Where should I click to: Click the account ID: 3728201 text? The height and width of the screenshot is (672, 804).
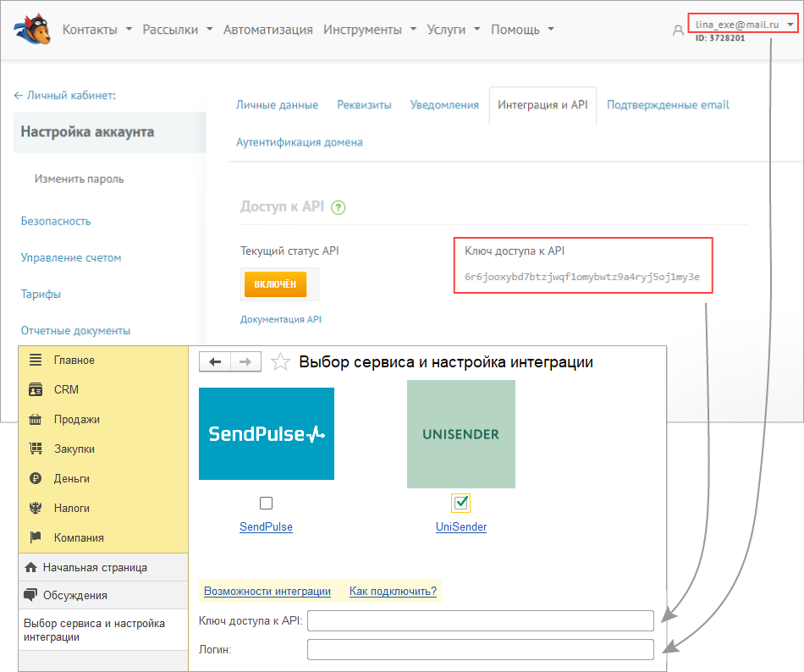(x=720, y=38)
